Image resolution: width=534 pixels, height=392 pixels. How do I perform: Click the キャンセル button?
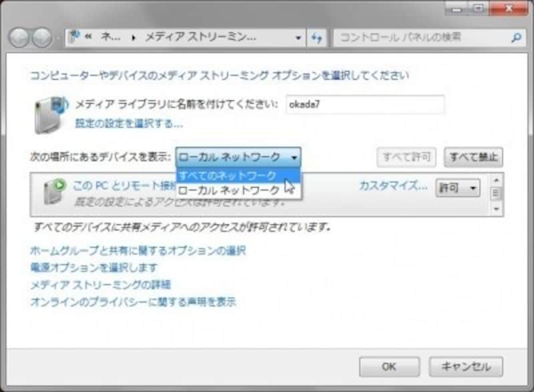pyautogui.click(x=466, y=367)
